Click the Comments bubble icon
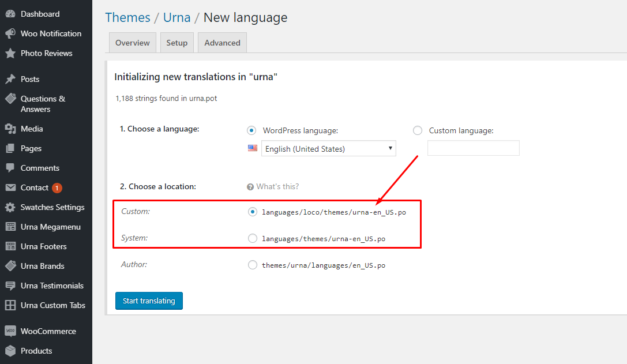Screen dimensions: 627x364 (x=10, y=168)
